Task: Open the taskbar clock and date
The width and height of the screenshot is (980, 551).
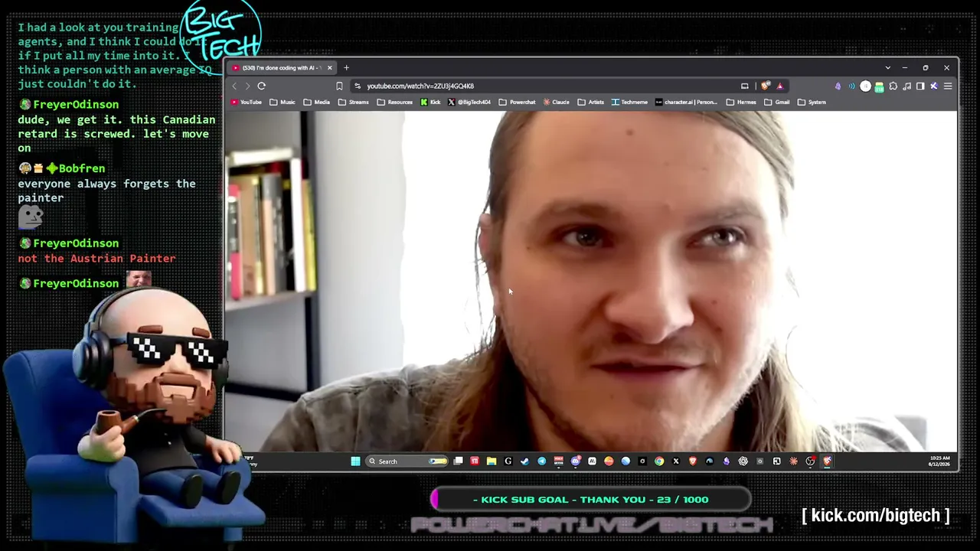Action: [x=939, y=461]
